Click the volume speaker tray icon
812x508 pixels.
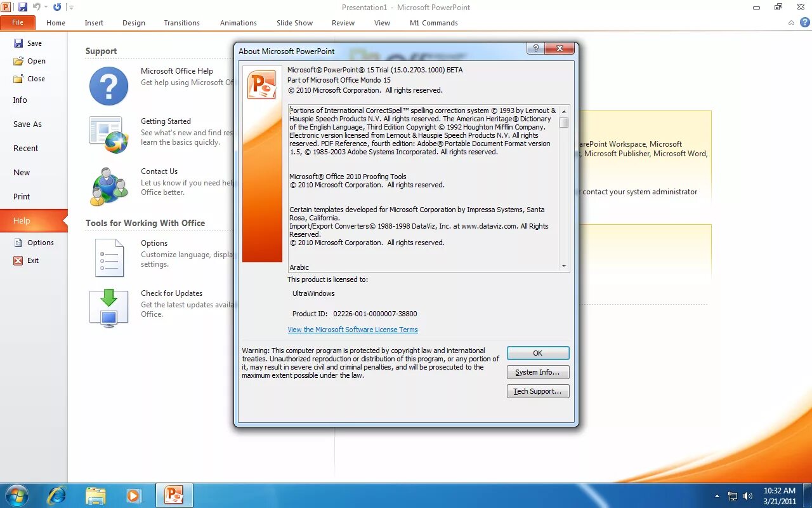[748, 496]
